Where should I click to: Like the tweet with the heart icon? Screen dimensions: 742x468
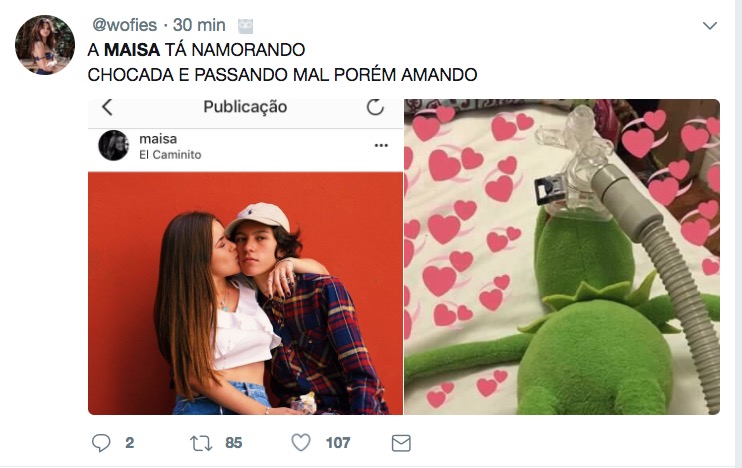(x=301, y=442)
